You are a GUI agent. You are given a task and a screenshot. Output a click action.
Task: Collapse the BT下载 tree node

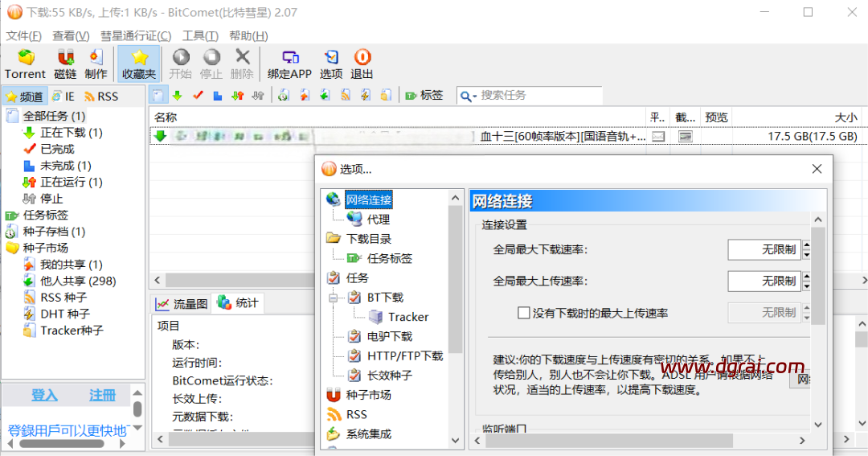click(x=334, y=298)
